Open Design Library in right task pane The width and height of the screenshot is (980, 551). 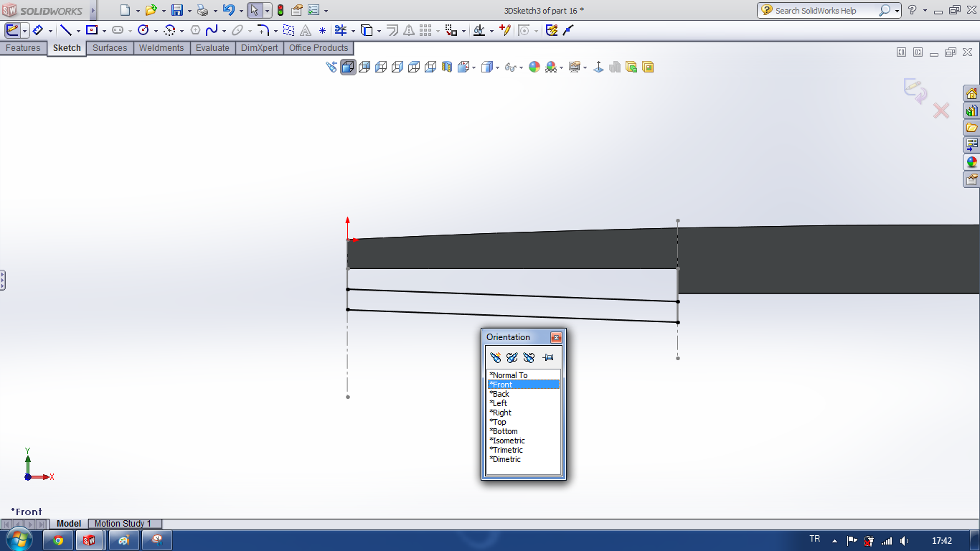click(971, 111)
